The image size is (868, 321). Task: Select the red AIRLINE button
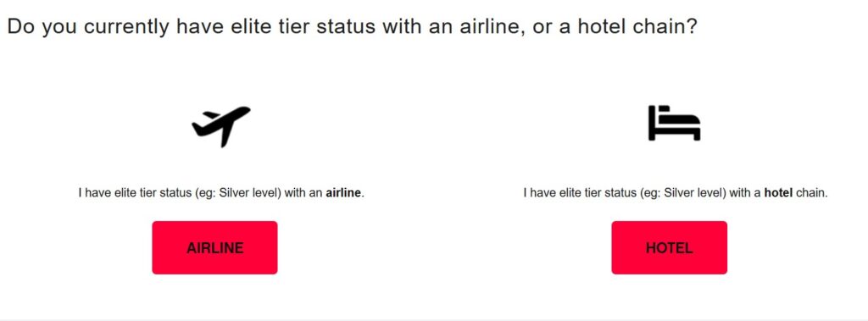point(214,247)
